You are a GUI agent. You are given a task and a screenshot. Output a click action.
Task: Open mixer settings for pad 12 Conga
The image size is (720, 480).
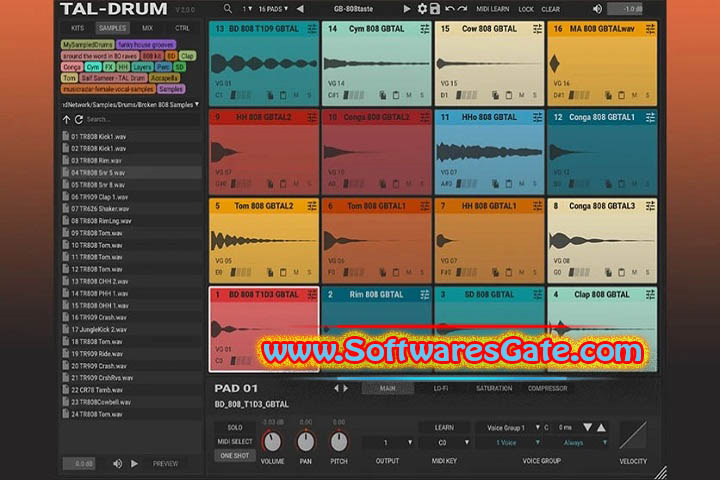click(650, 118)
